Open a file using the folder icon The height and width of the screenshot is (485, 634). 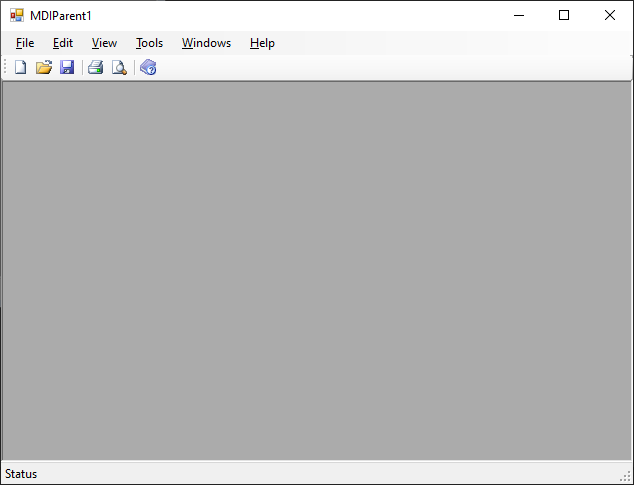tap(44, 68)
